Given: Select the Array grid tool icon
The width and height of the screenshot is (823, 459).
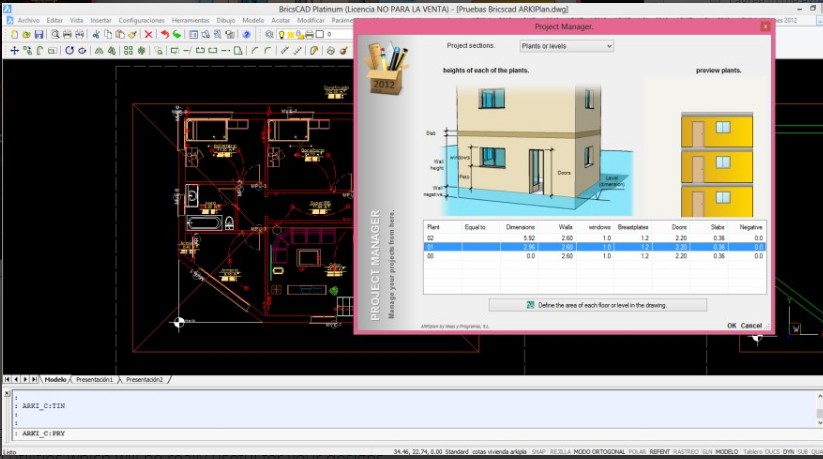Looking at the screenshot, I should [128, 51].
